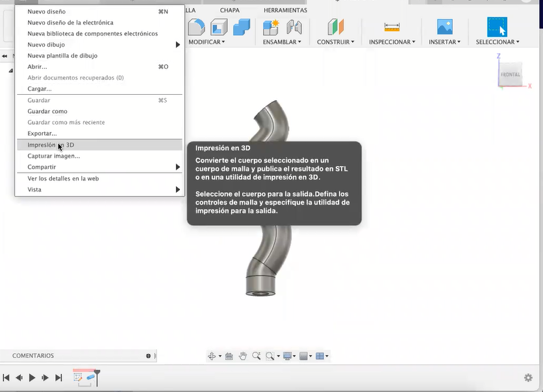Open Zoom Window dropdown arrow
543x392 pixels.
[x=278, y=356]
